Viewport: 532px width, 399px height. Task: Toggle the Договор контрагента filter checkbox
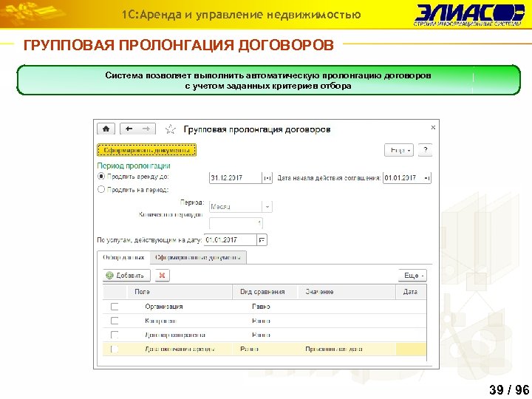click(115, 335)
